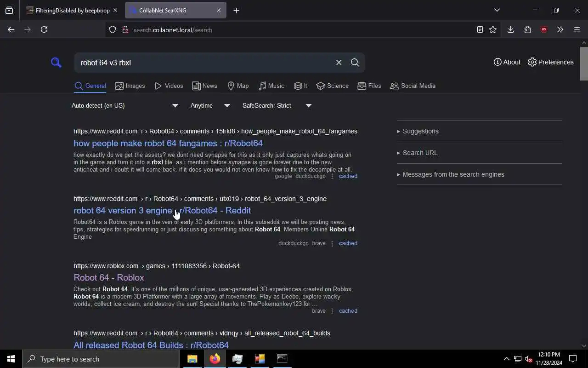Image resolution: width=588 pixels, height=368 pixels.
Task: Switch to the Videos tab
Action: [169, 86]
